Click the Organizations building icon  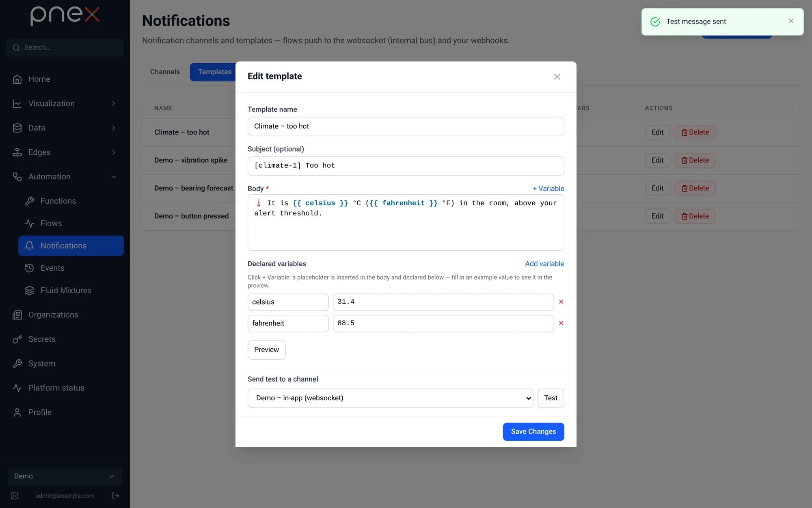[17, 315]
